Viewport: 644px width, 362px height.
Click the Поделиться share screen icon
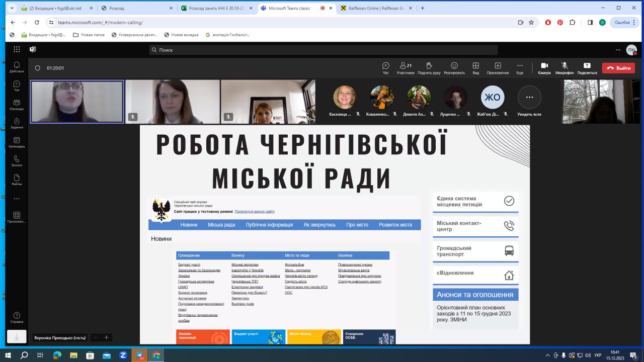pos(587,68)
